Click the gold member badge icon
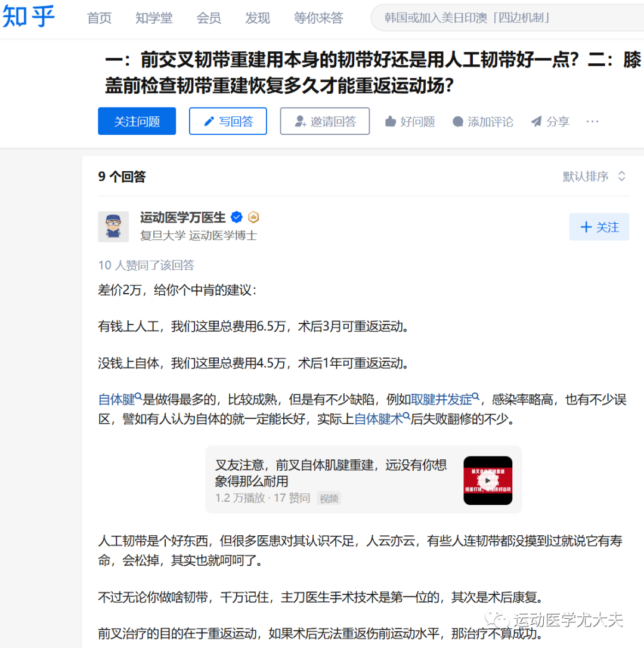 click(x=253, y=217)
